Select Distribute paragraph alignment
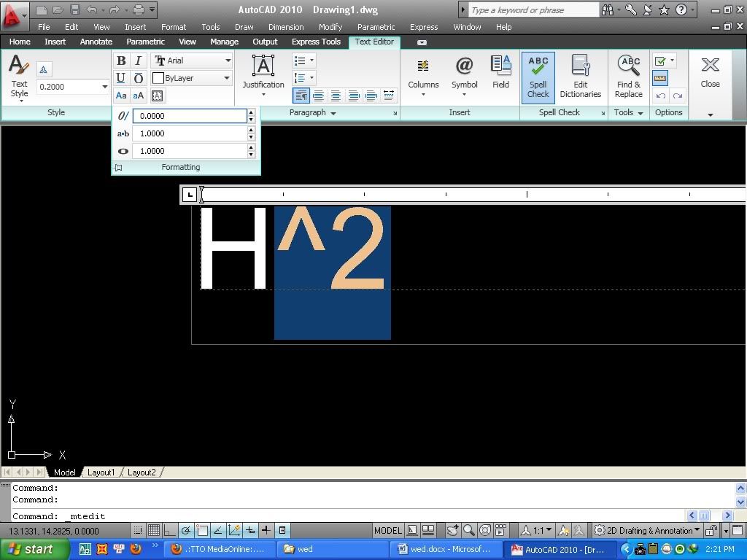 389,96
